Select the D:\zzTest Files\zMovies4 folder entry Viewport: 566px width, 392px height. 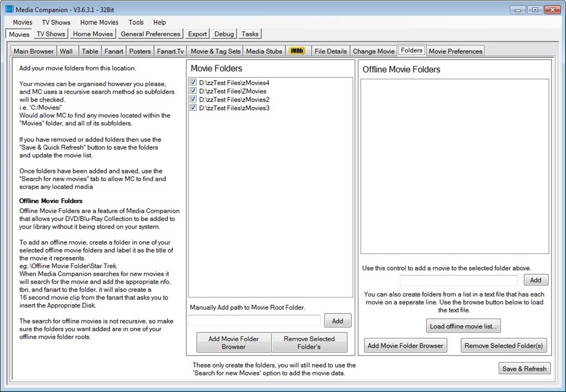click(234, 83)
